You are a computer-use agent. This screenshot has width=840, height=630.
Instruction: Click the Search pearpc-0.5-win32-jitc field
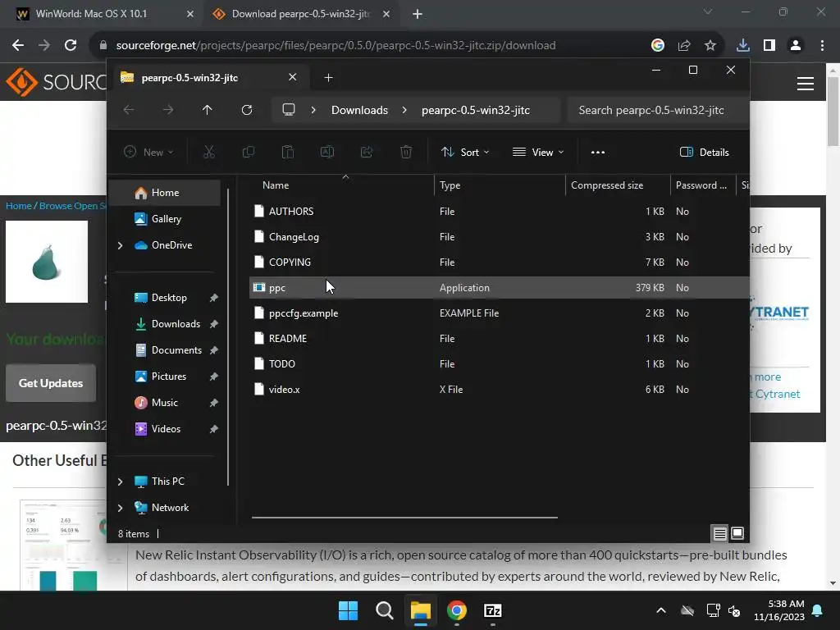click(x=657, y=110)
